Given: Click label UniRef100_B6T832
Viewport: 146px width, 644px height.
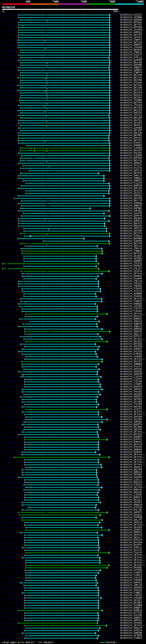Looking at the screenshot, I should [131, 98].
